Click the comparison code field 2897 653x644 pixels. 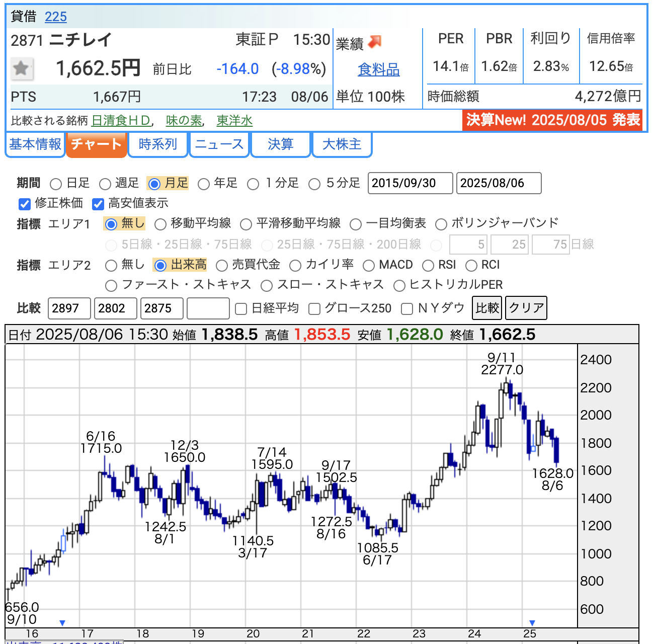click(69, 308)
